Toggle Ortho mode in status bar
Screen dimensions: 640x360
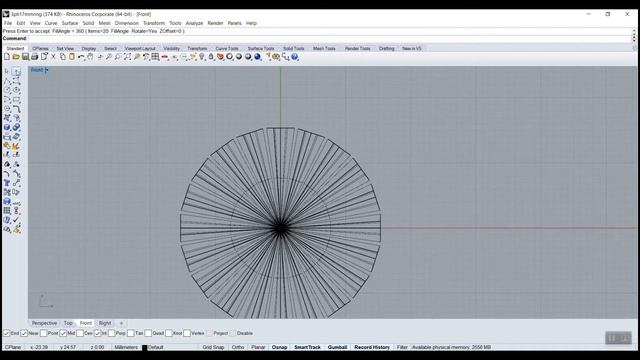tap(238, 347)
